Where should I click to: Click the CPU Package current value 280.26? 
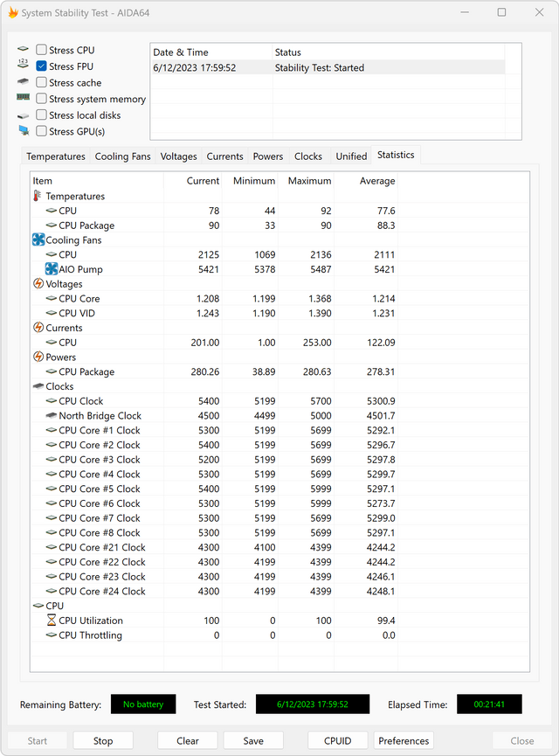click(x=204, y=371)
